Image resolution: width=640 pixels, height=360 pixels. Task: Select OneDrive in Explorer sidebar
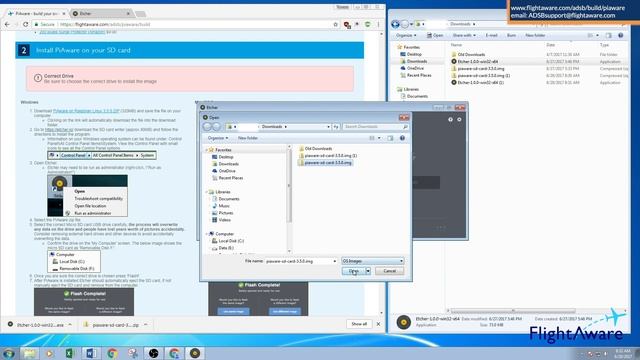412,68
